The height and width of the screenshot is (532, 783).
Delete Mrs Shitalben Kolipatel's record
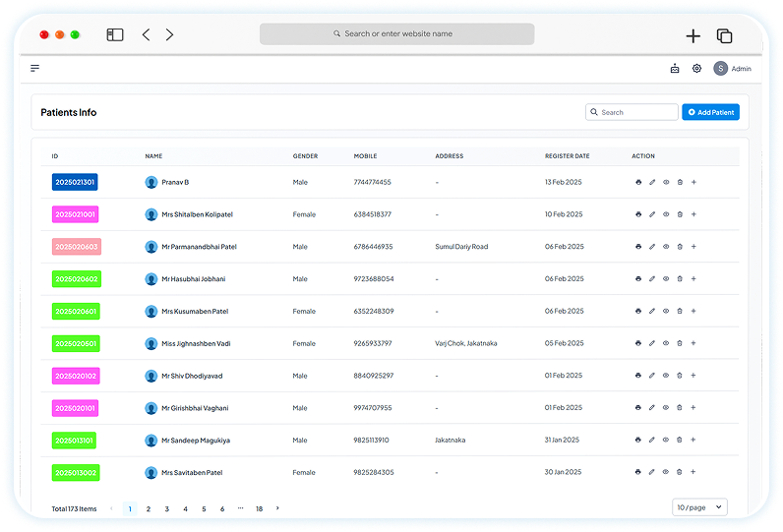click(x=680, y=214)
